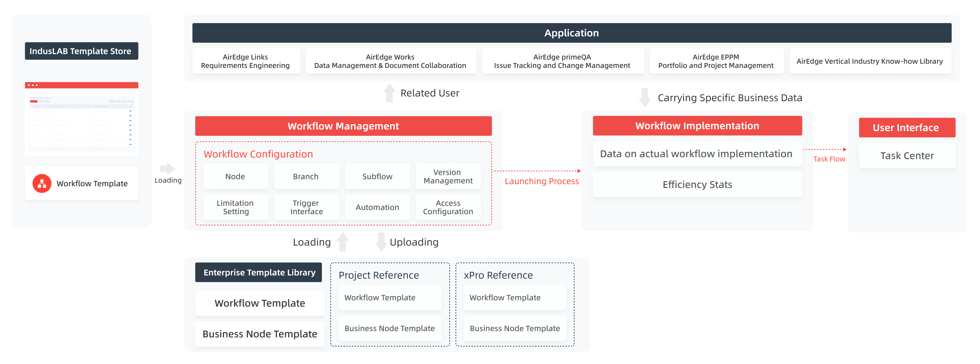Screen dimensions: 980x364
Task: Open AirEdge Links Requirements Engineering
Action: point(246,61)
